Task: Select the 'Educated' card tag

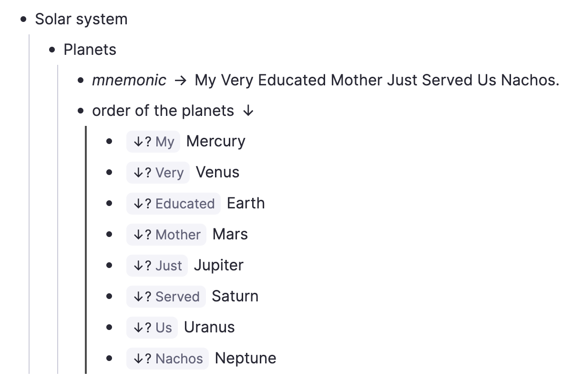Action: (174, 204)
